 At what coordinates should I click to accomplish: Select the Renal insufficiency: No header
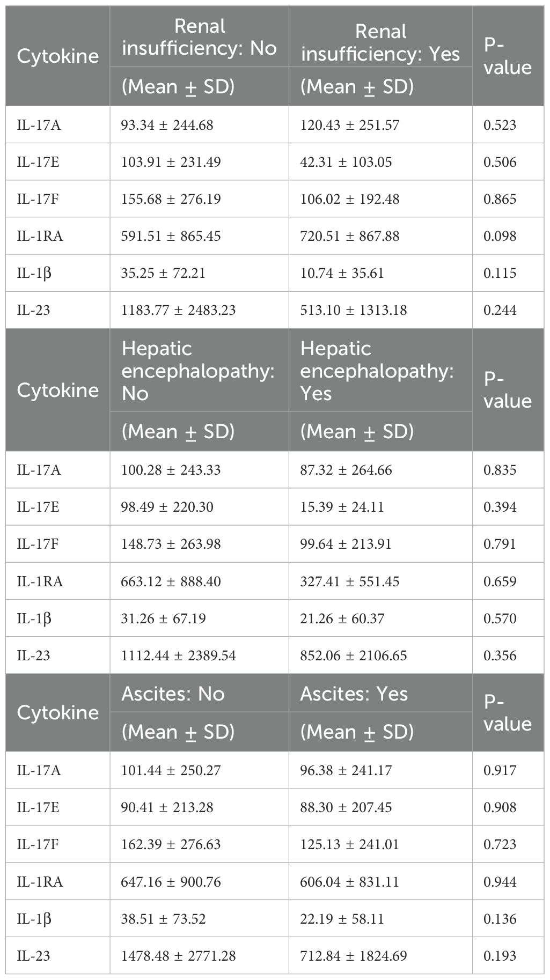point(199,37)
